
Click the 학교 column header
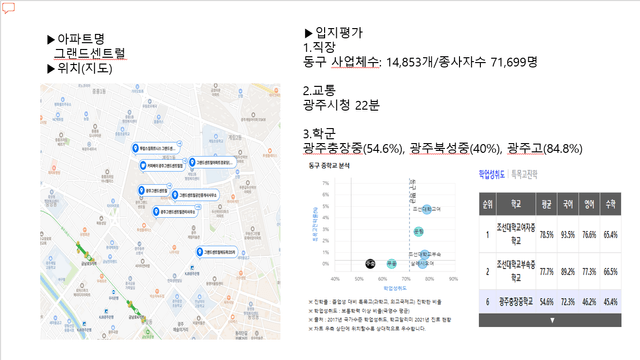click(516, 204)
